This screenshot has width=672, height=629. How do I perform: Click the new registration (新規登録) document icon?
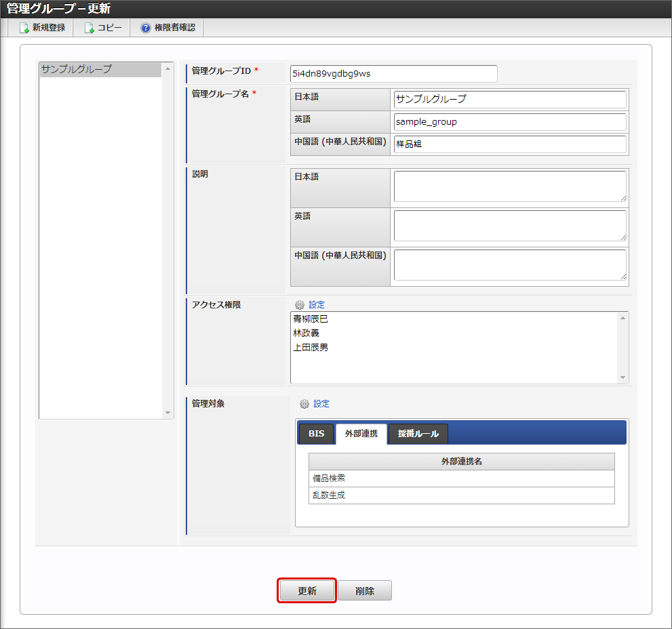pyautogui.click(x=24, y=28)
